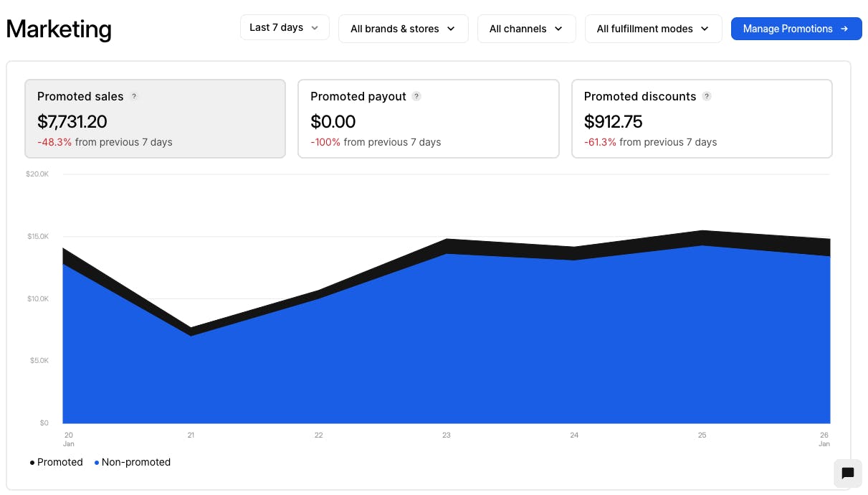This screenshot has width=868, height=495.
Task: Switch to the Promoted discounts card
Action: (701, 118)
